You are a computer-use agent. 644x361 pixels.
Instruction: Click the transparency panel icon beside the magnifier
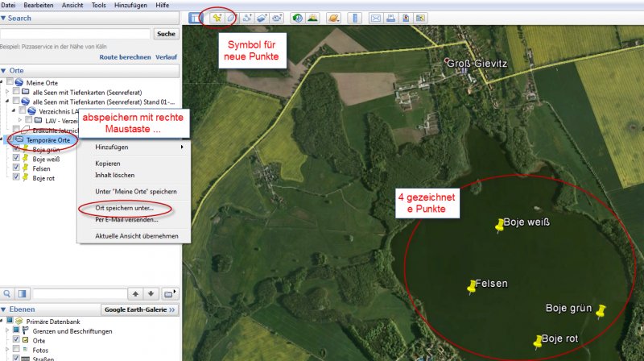[23, 293]
